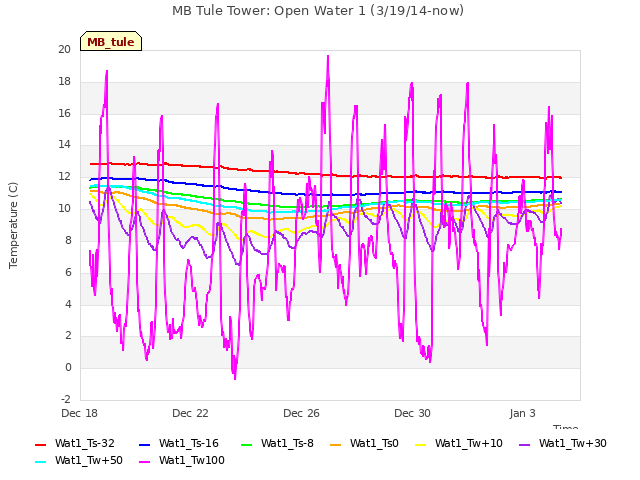Click y-axis value 0

point(68,367)
